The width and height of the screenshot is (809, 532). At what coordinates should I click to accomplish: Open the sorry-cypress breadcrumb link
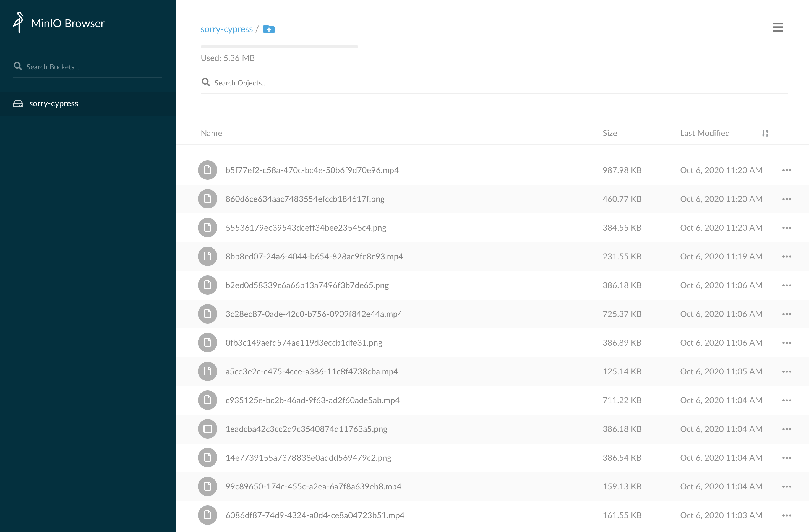[x=227, y=29]
